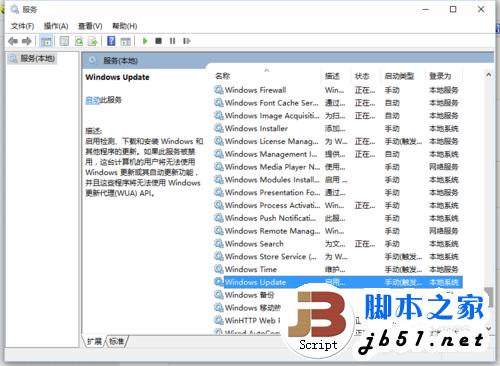Sort by the 状态 column header
Viewport: 500px width, 366px height.
click(362, 76)
